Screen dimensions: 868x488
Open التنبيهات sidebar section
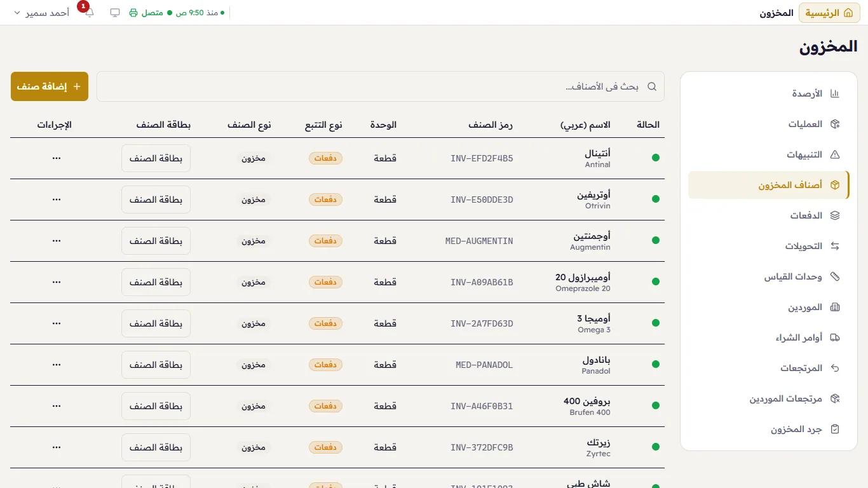coord(768,154)
